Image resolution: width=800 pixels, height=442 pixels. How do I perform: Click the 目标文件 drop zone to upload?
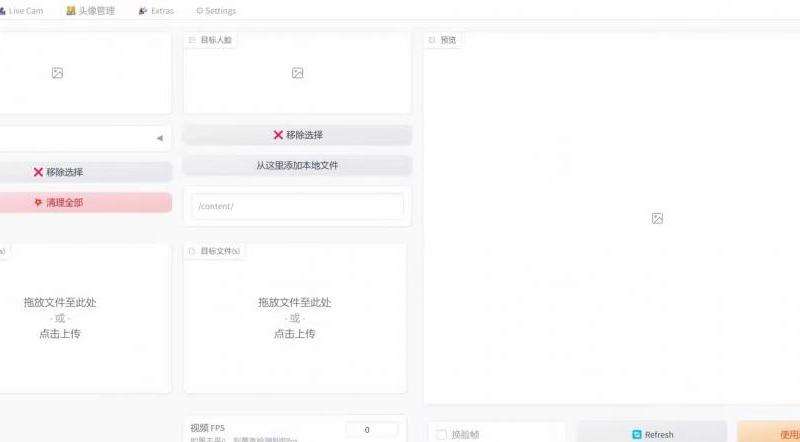(295, 318)
